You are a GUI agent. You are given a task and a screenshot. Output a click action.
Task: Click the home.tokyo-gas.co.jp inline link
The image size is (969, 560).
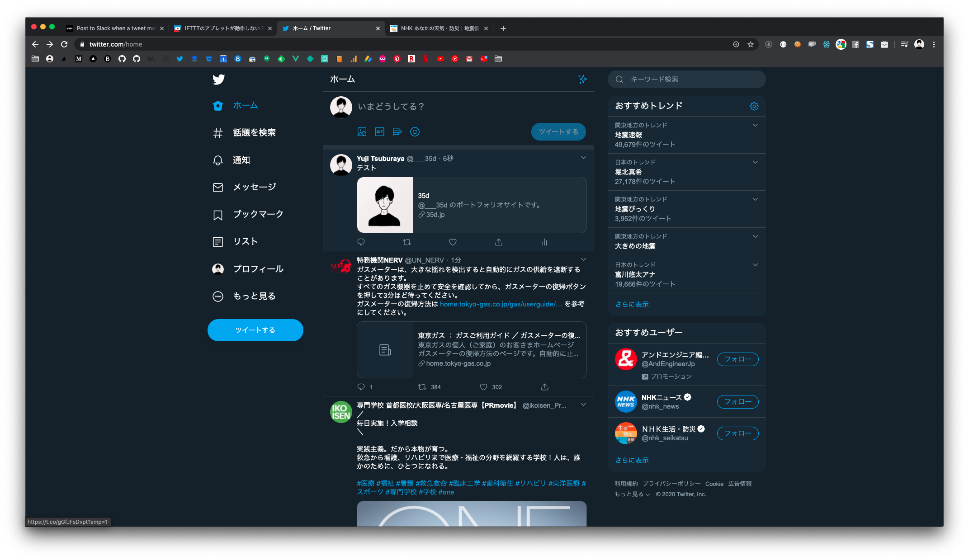501,304
